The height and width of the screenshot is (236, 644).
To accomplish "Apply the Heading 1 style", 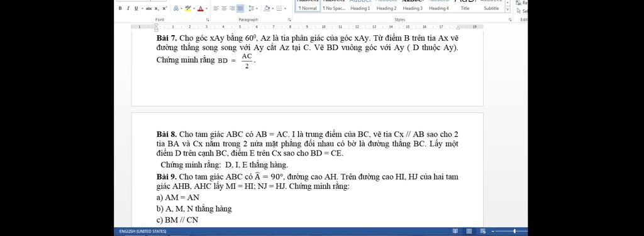I will point(360,8).
